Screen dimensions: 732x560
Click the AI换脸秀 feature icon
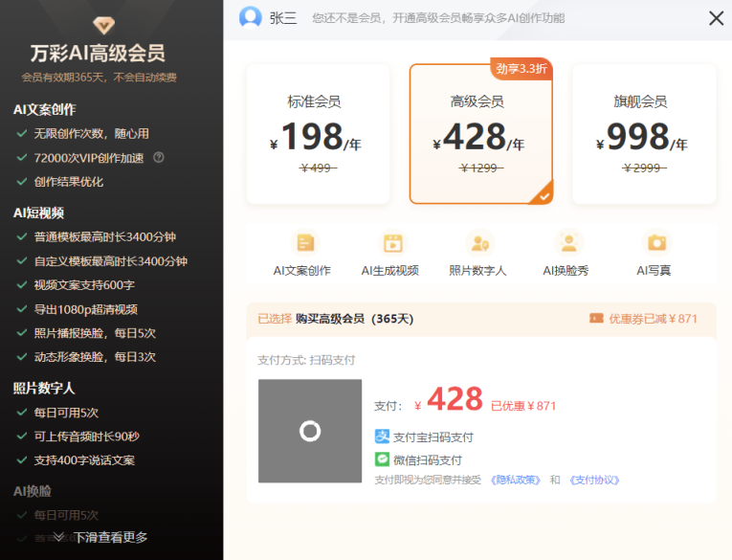coord(567,243)
